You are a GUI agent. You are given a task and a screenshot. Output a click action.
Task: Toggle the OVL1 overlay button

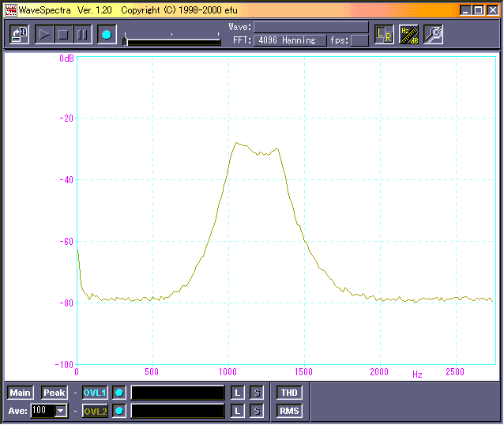95,393
